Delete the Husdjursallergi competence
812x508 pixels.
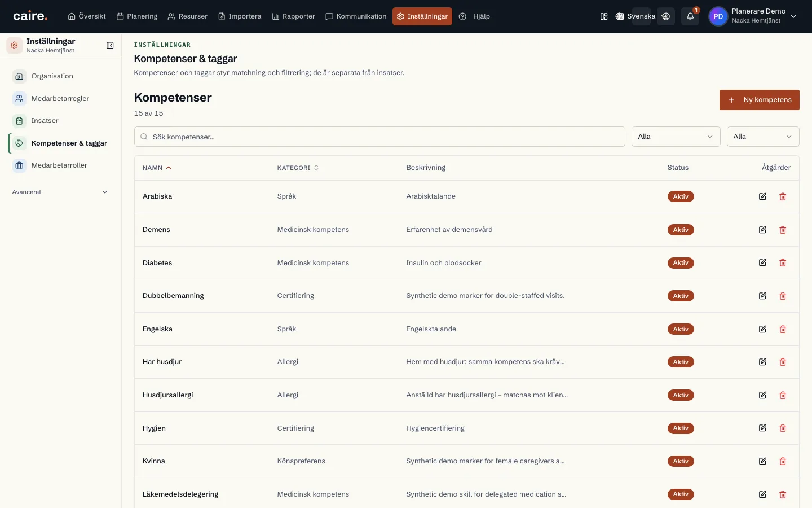pos(783,395)
